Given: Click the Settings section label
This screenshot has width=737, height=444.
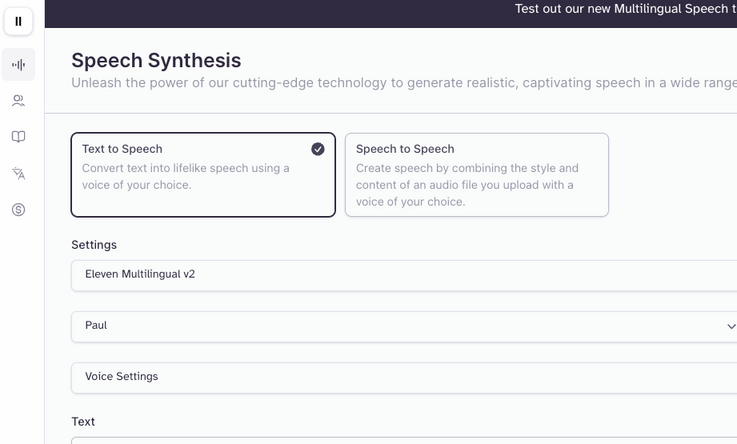Looking at the screenshot, I should 94,245.
